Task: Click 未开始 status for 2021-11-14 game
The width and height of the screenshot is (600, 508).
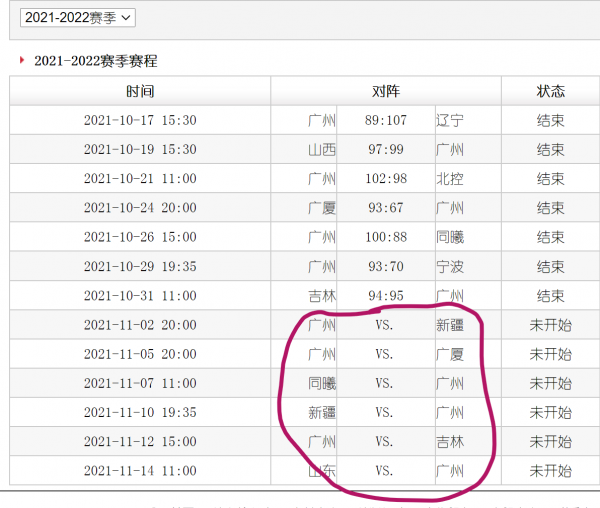Action: pyautogui.click(x=550, y=471)
